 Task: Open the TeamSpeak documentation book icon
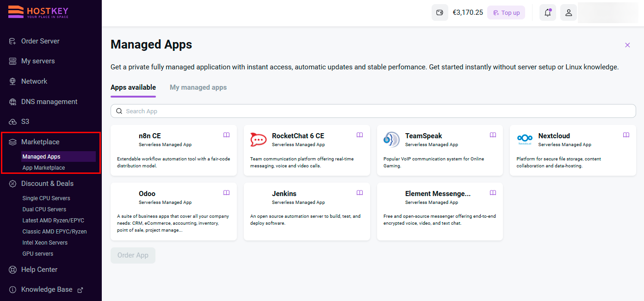[493, 135]
